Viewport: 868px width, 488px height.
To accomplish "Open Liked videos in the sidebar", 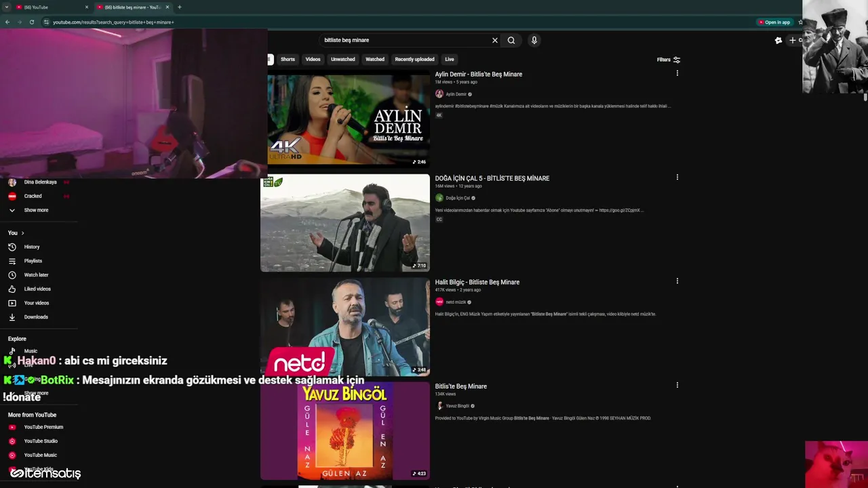I will coord(39,289).
